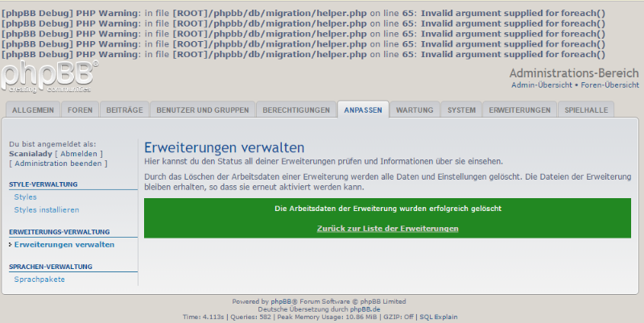Image resolution: width=644 pixels, height=323 pixels.
Task: Open the Wartung tab
Action: coord(415,110)
